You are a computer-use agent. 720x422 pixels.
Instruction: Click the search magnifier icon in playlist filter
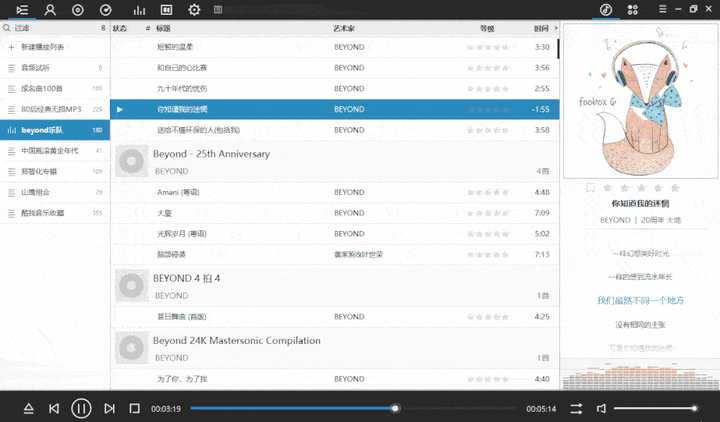[x=6, y=28]
